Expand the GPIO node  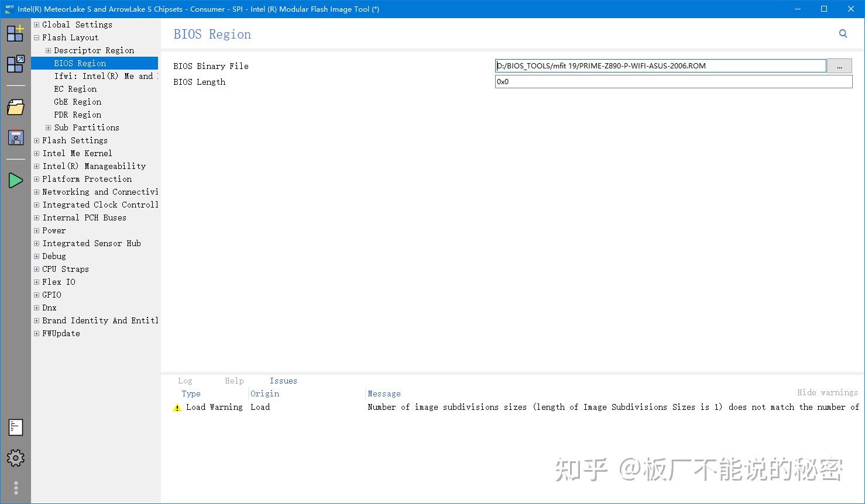(x=37, y=295)
